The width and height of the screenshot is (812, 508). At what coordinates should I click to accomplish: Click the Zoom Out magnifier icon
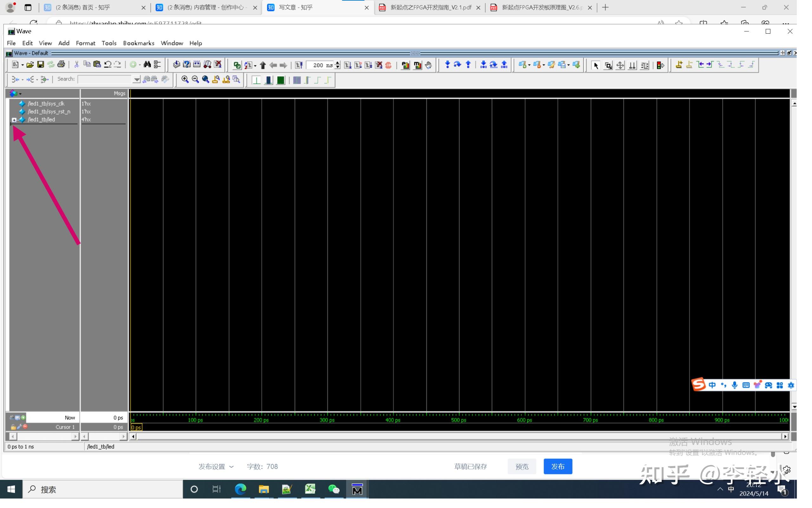195,80
